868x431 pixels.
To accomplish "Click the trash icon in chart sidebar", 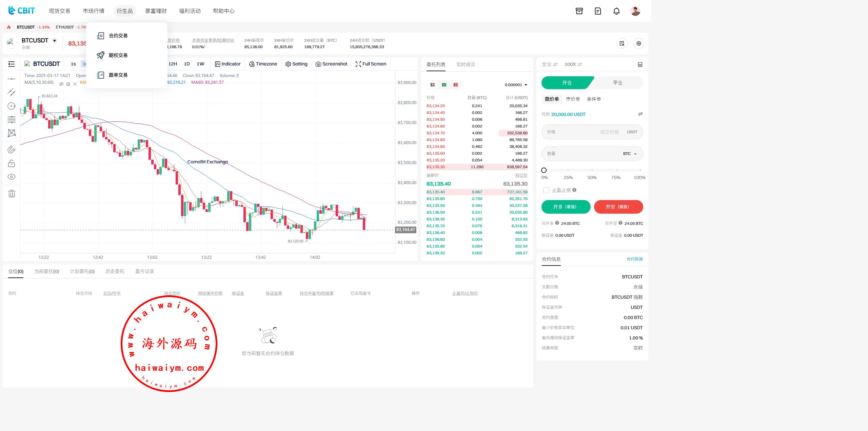I will (x=12, y=194).
